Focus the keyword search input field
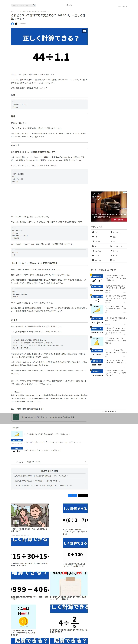Screen dimensions: 138x644 click(x=22, y=5)
